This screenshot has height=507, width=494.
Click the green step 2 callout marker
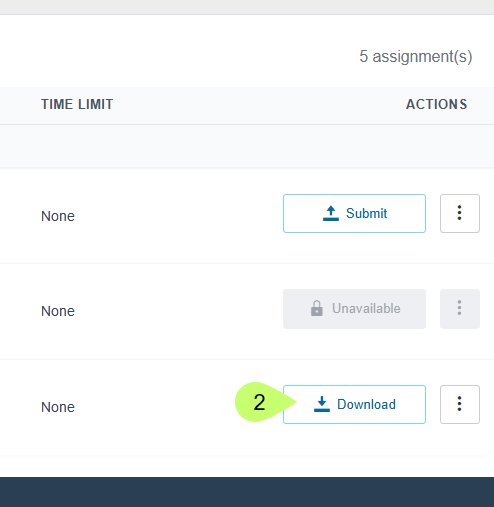[260, 402]
